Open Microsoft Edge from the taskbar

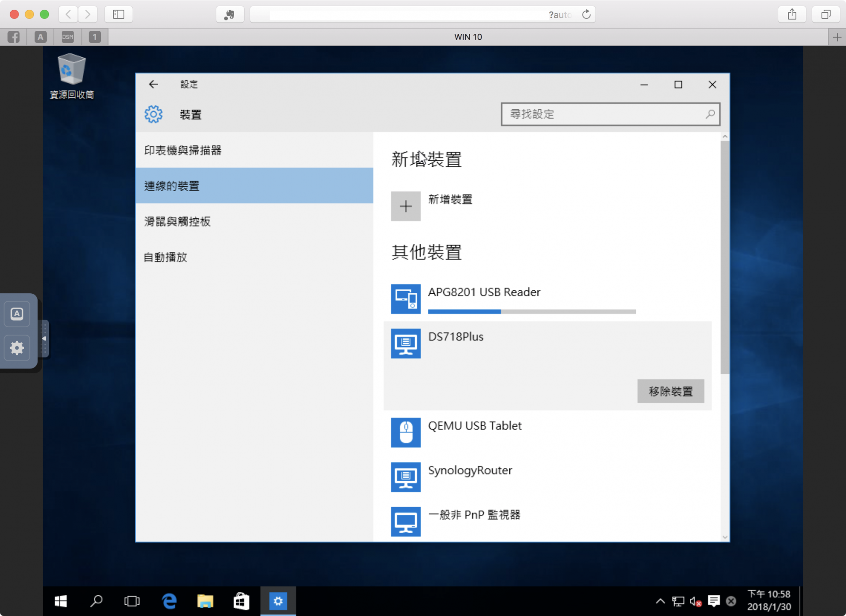pyautogui.click(x=169, y=601)
